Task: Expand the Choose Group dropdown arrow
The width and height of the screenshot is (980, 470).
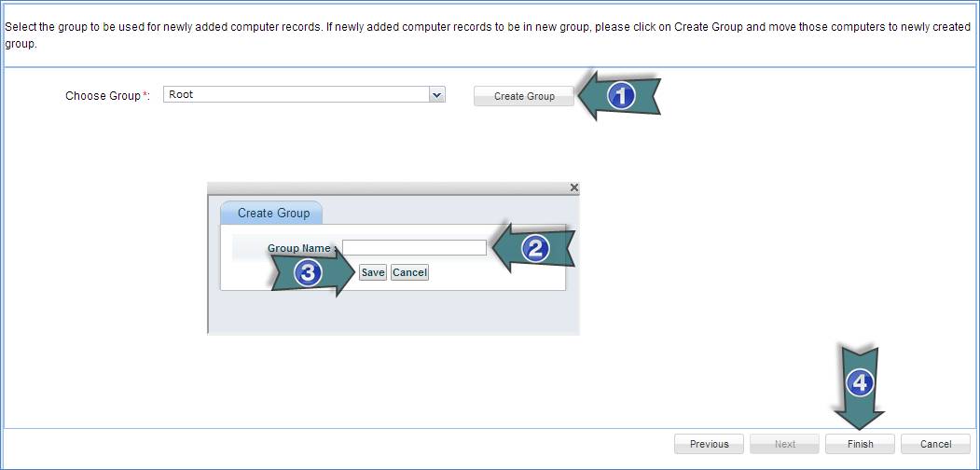Action: pos(436,95)
